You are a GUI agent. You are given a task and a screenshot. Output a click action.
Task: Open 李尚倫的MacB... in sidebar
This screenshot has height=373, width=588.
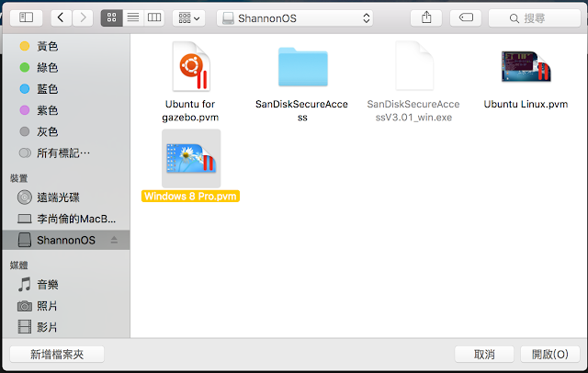point(67,219)
